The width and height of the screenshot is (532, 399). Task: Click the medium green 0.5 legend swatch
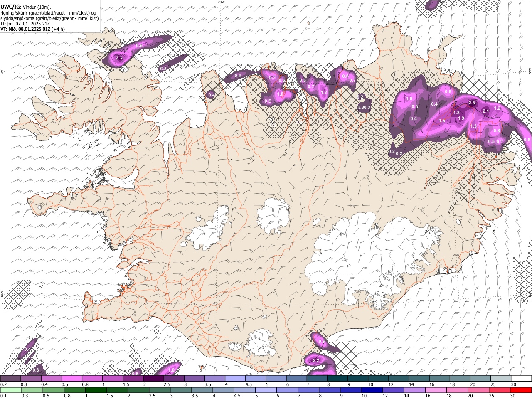click(53, 390)
